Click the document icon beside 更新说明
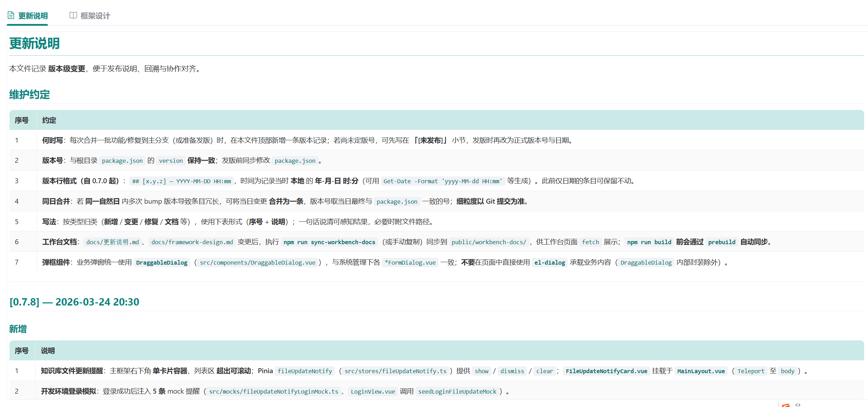This screenshot has width=868, height=407. pos(11,16)
